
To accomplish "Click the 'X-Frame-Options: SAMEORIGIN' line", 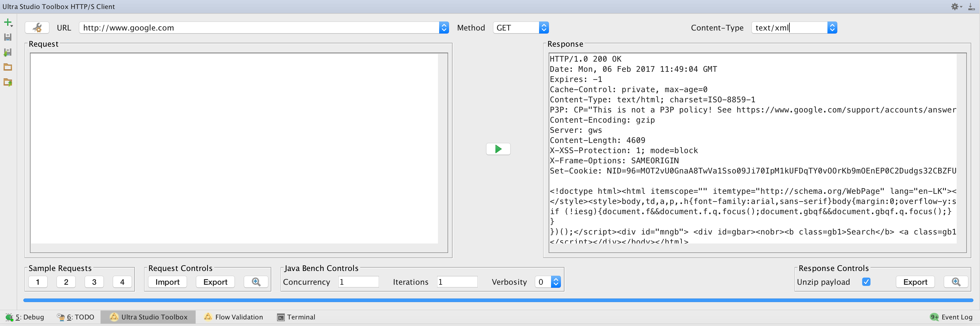I will (614, 161).
